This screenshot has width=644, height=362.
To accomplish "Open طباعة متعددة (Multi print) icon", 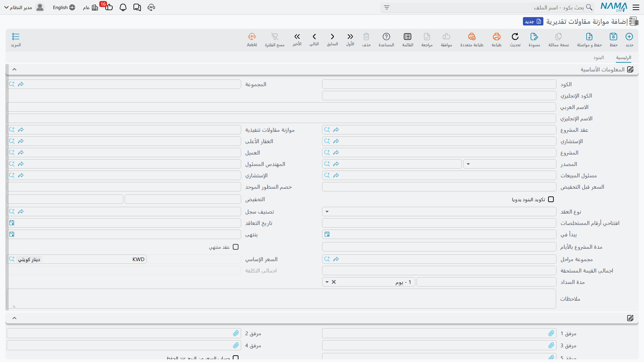I will click(x=472, y=37).
